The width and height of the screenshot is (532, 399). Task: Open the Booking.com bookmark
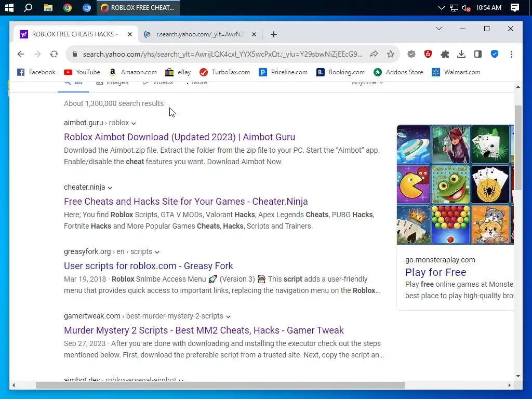click(x=340, y=72)
